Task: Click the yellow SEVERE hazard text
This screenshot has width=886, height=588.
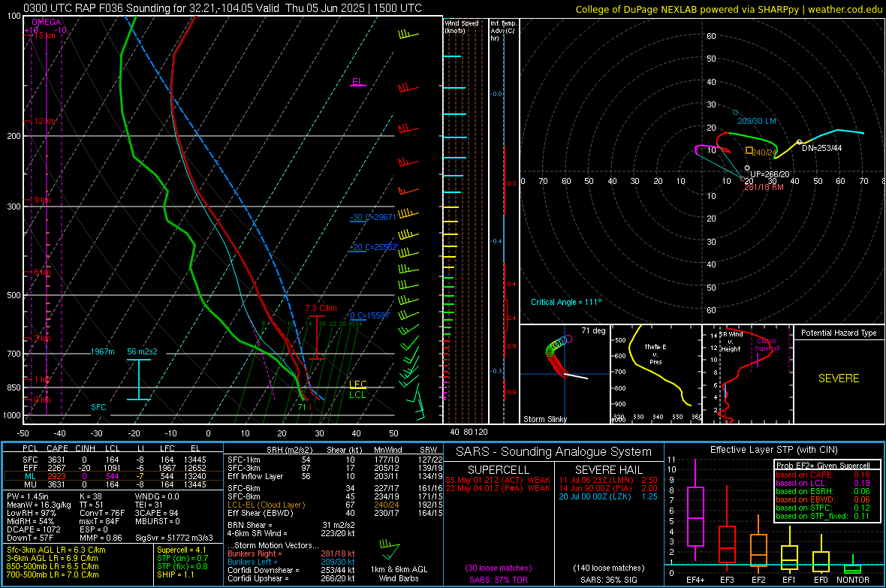Action: tap(839, 378)
